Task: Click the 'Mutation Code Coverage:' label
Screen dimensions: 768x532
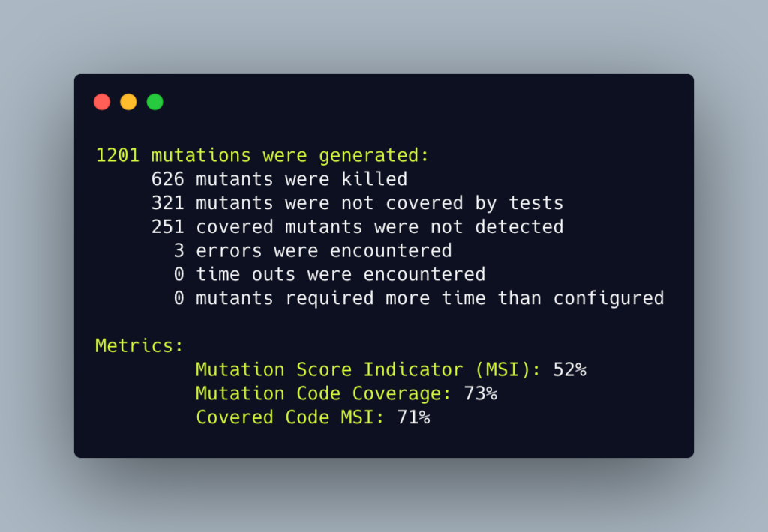Action: coord(323,394)
